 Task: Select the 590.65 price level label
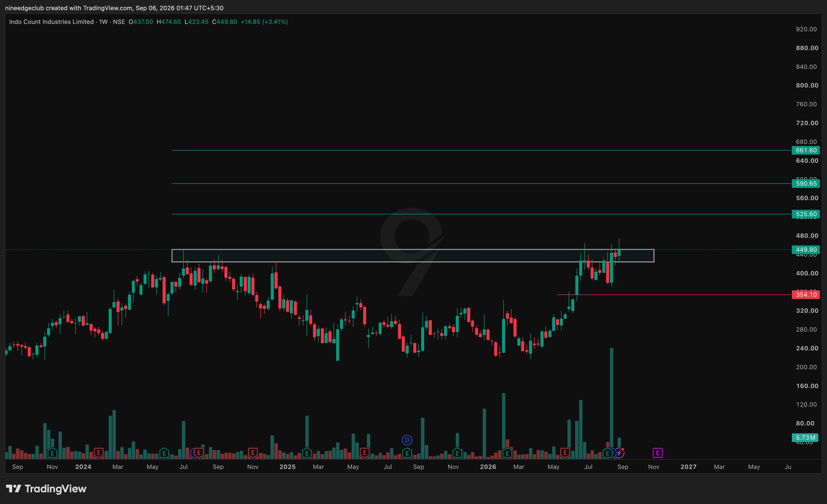[806, 183]
